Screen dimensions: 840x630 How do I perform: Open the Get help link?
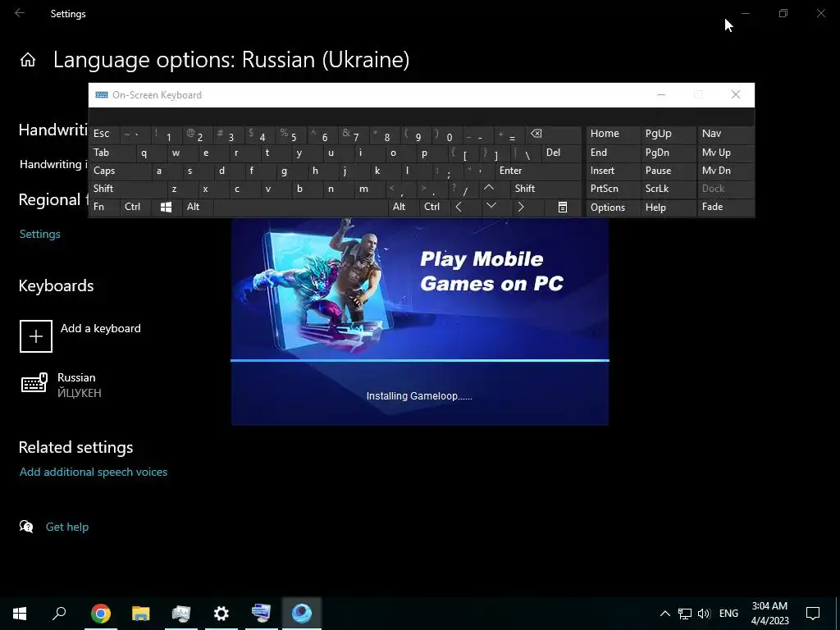(67, 527)
